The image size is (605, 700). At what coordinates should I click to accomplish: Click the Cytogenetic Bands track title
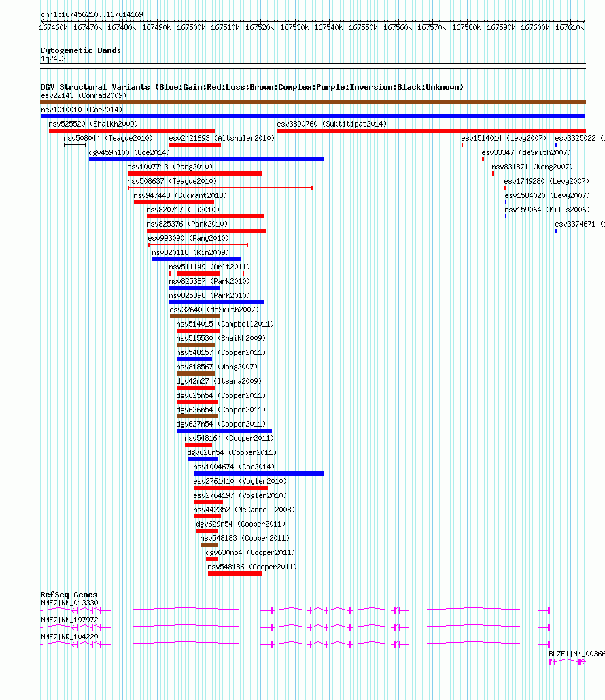[81, 50]
